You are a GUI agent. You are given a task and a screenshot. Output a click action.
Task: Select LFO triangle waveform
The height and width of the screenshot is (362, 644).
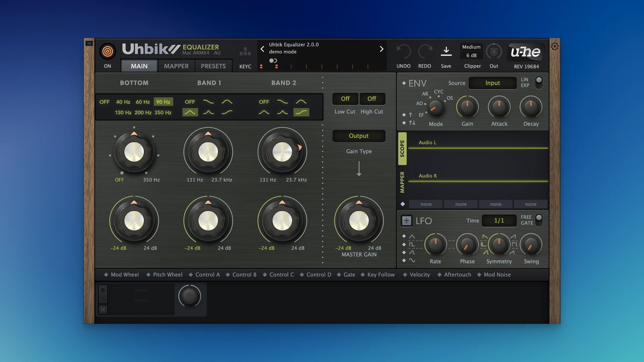coord(412,237)
